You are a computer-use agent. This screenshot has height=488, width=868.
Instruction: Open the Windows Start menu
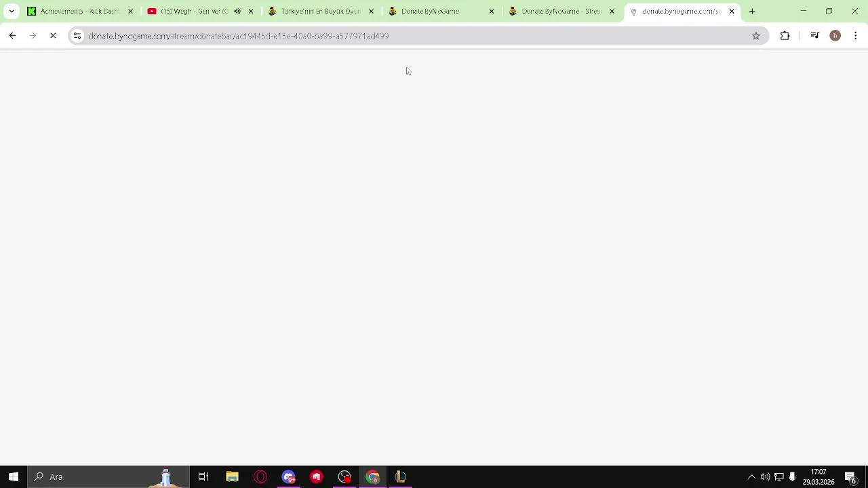(x=14, y=476)
